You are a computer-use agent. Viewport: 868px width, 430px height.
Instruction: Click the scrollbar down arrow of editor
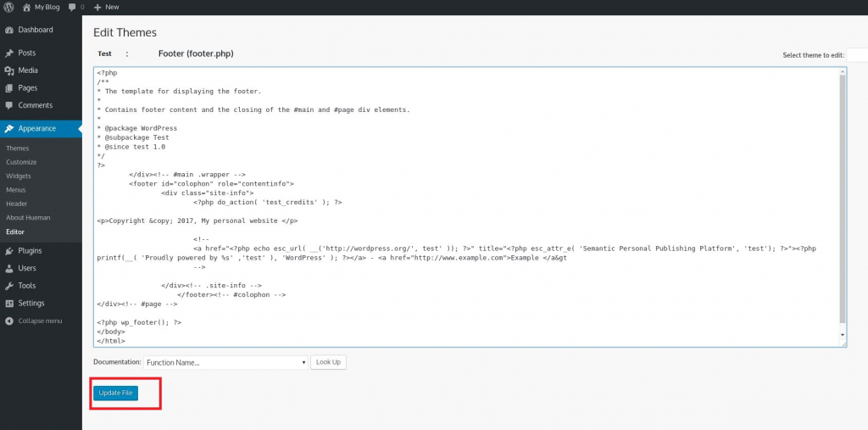843,335
